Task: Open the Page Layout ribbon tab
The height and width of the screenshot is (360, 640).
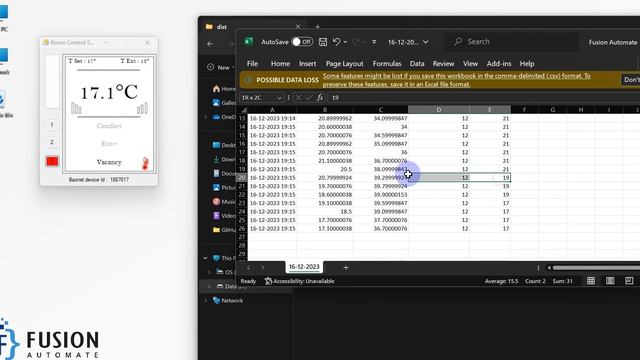Action: point(344,64)
